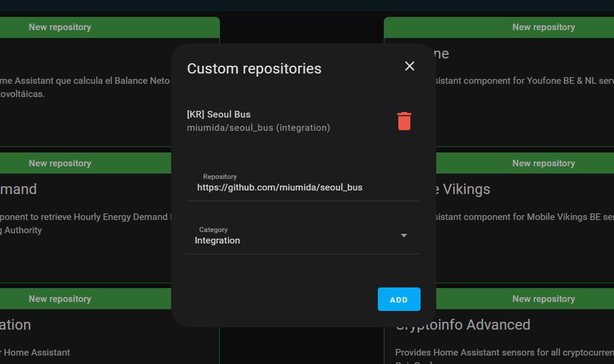
Task: Select the [KR] Seoul Bus entry title
Action: click(219, 115)
